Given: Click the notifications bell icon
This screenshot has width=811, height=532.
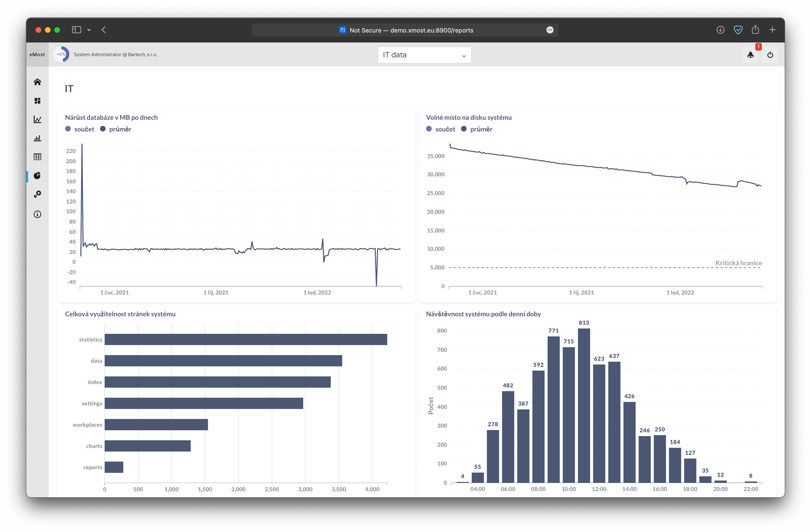Looking at the screenshot, I should 750,55.
